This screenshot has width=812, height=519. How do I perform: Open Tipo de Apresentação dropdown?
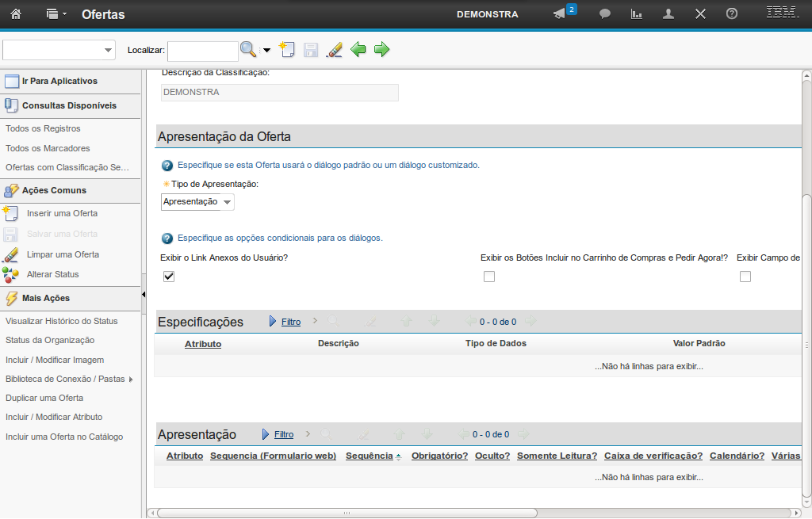228,202
